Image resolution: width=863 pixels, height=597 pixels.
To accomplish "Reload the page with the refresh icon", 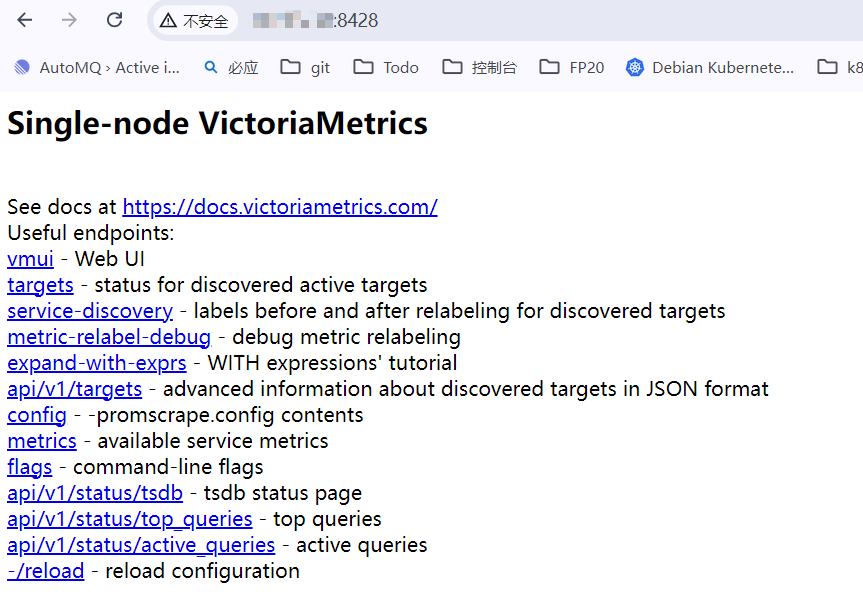I will pyautogui.click(x=115, y=20).
